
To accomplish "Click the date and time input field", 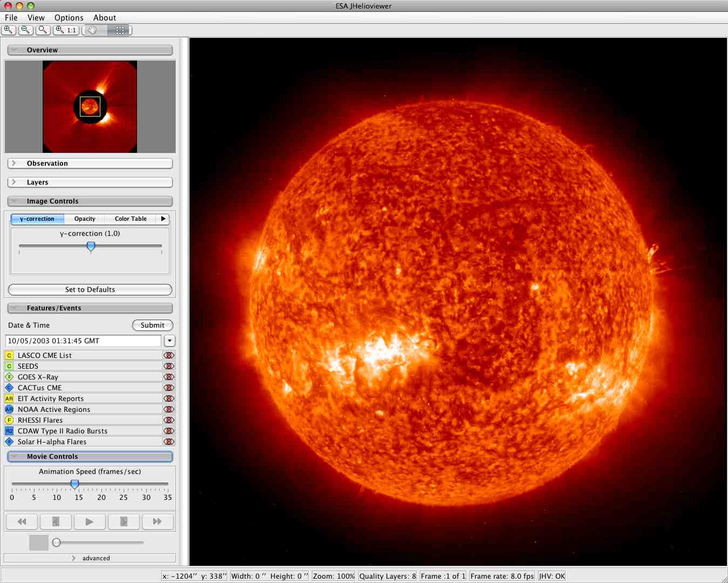I will 83,341.
